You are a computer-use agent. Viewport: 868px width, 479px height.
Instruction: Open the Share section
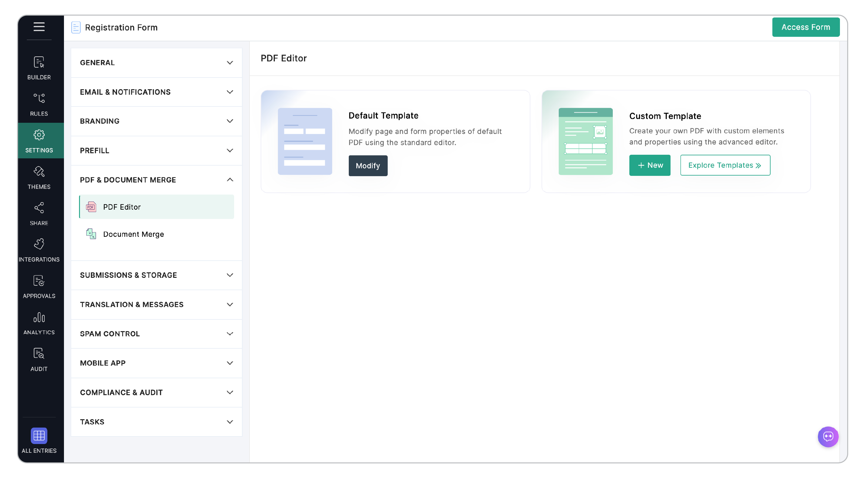[39, 214]
